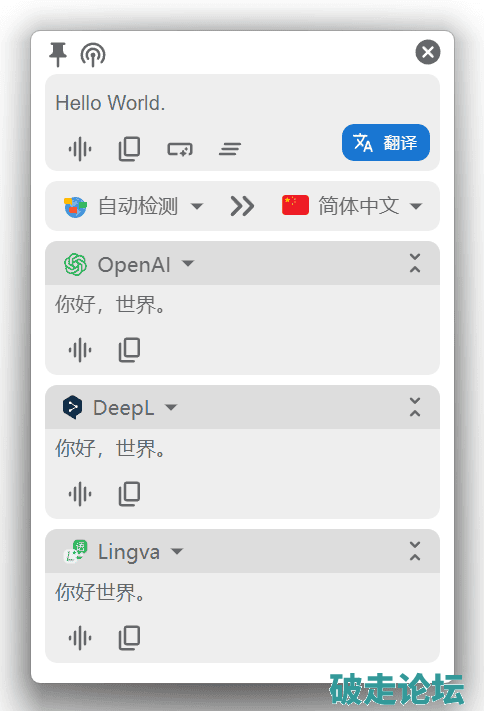
Task: Toggle the listen broadcast icon
Action: tap(93, 54)
